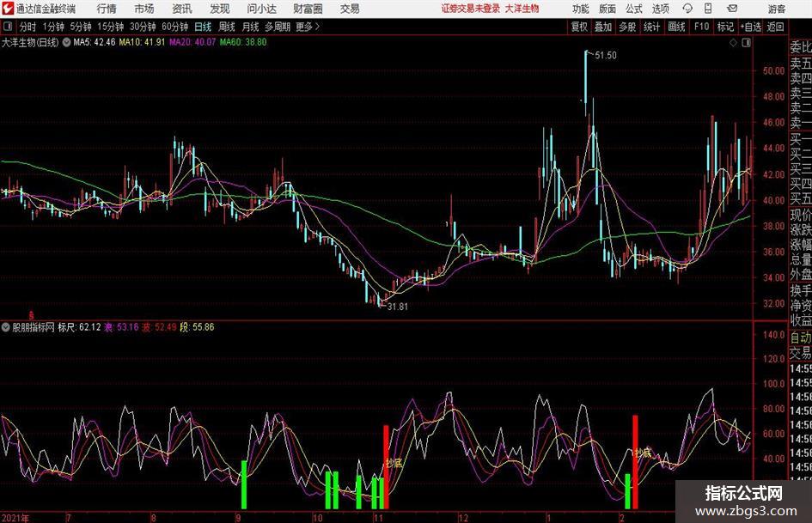812x523 pixels.
Task: Click the customer service headset icon
Action: [687, 9]
